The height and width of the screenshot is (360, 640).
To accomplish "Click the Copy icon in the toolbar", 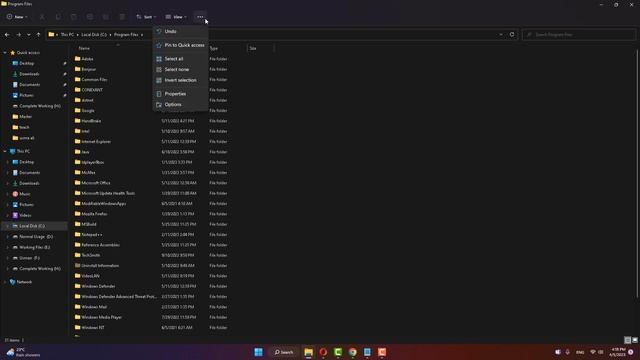I will pos(58,17).
